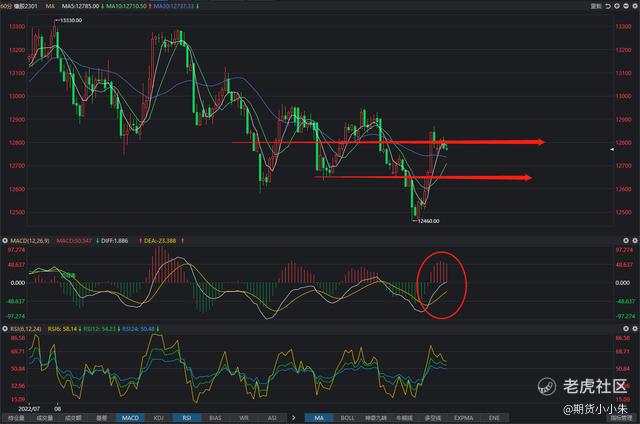Select the ASI indicator tab
The height and width of the screenshot is (424, 640).
pyautogui.click(x=272, y=418)
